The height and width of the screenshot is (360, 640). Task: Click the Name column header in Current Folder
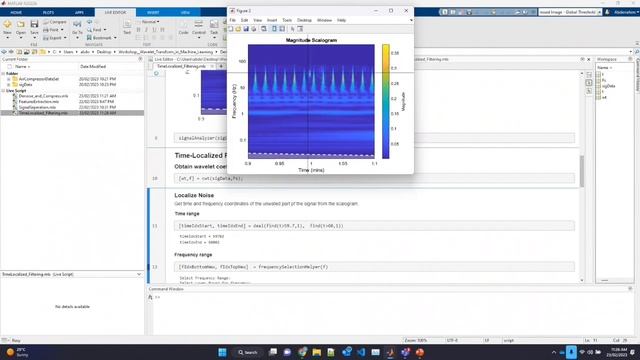coord(22,67)
